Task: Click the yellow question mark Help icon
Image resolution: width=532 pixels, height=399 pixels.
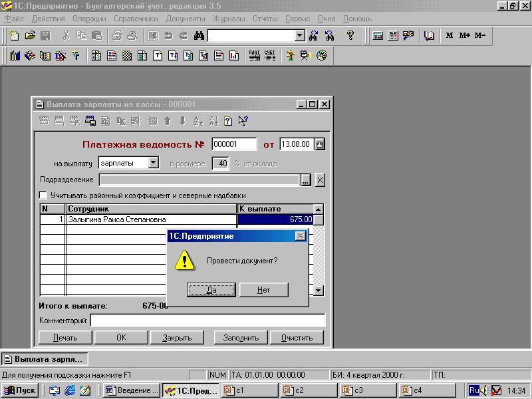Action: click(x=350, y=35)
